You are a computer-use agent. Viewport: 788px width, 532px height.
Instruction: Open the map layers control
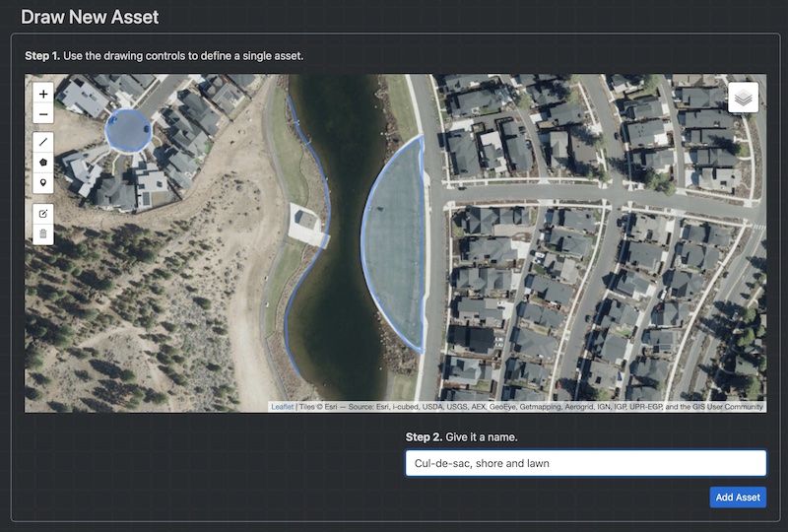point(744,97)
